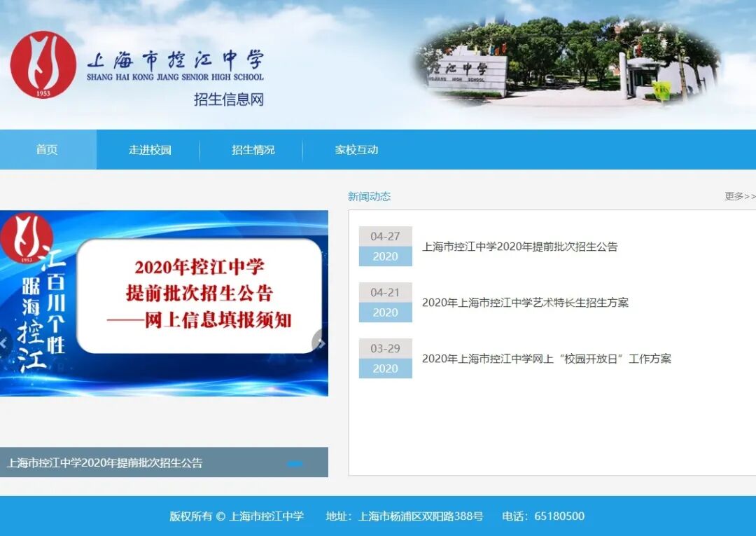Click the 04-21 2020 date badge
Viewport: 756px width, 536px height.
tap(385, 302)
